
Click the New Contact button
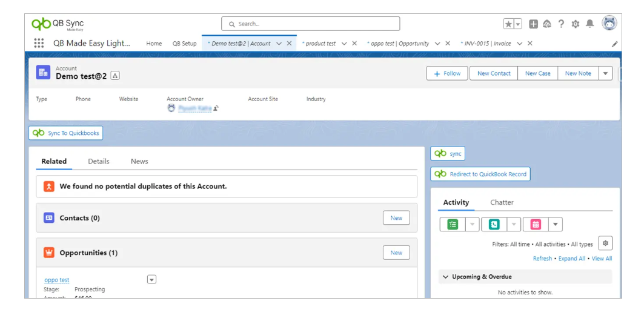[x=494, y=73]
